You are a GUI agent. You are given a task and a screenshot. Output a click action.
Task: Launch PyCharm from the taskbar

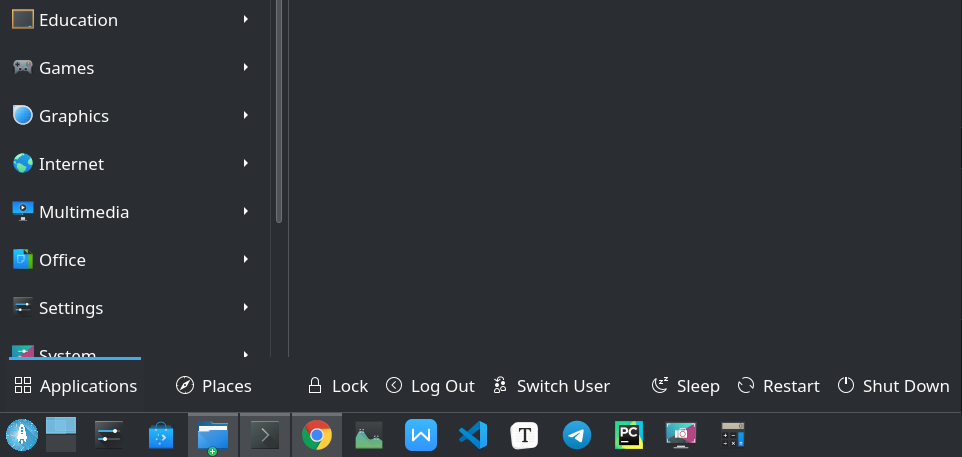[x=629, y=436]
